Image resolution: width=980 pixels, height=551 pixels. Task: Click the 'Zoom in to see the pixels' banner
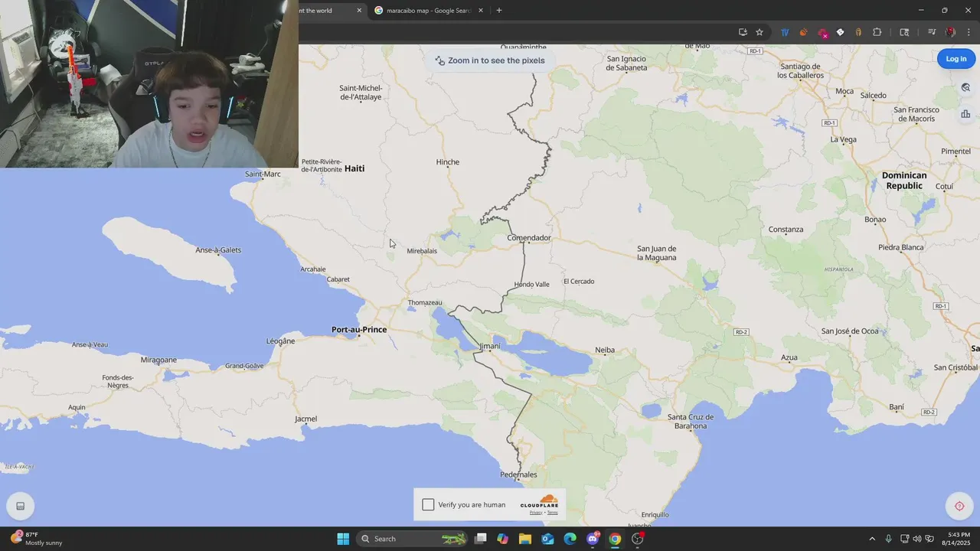[490, 60]
